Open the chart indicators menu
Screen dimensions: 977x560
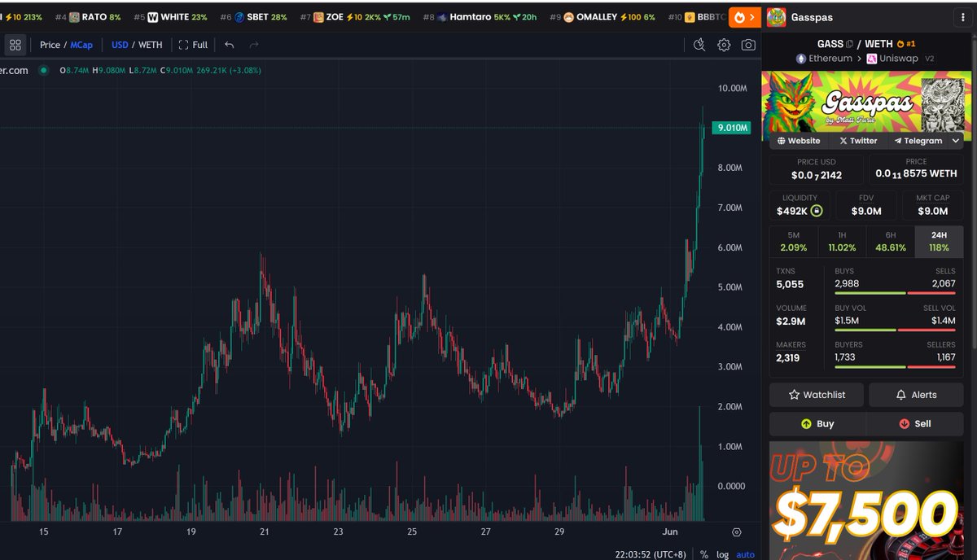tap(699, 45)
